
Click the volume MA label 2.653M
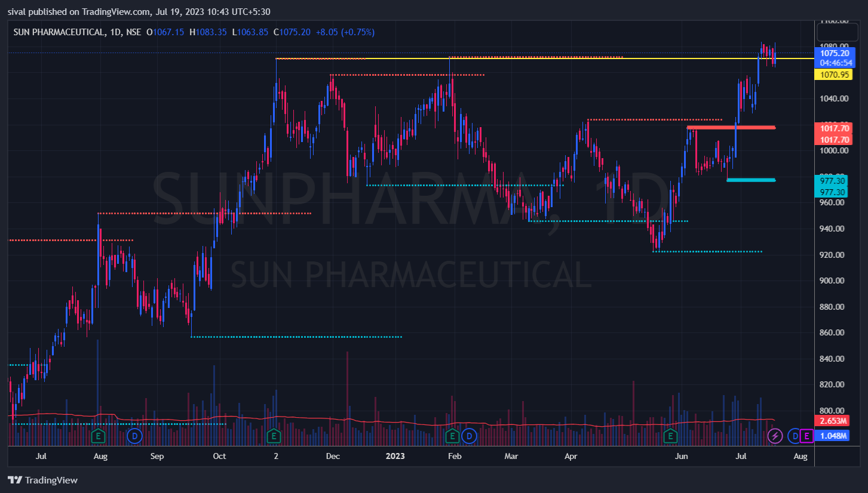pos(832,422)
